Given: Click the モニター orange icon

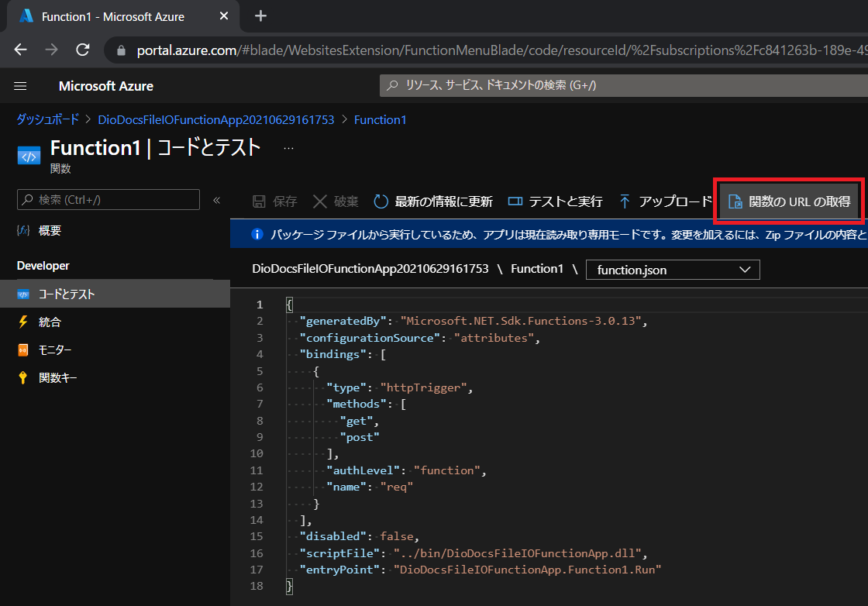Looking at the screenshot, I should click(x=23, y=349).
